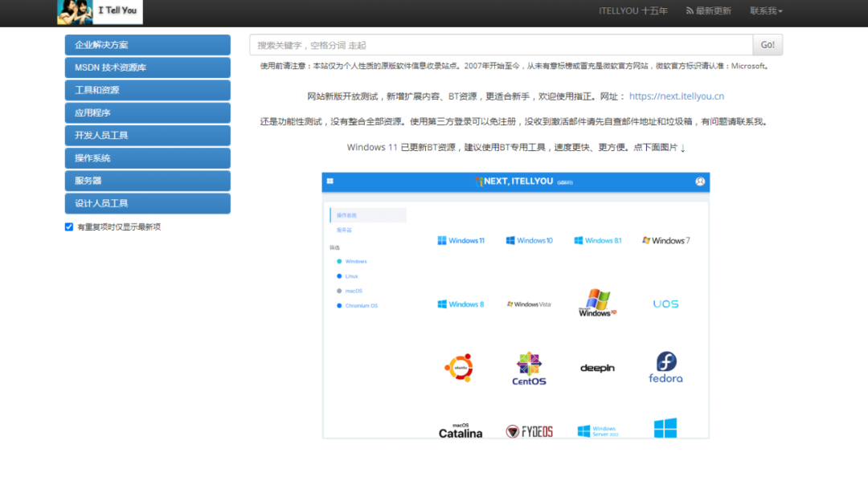Open the ITELLYOU 十五年 nav link
Image resolution: width=868 pixels, height=481 pixels.
tap(633, 11)
